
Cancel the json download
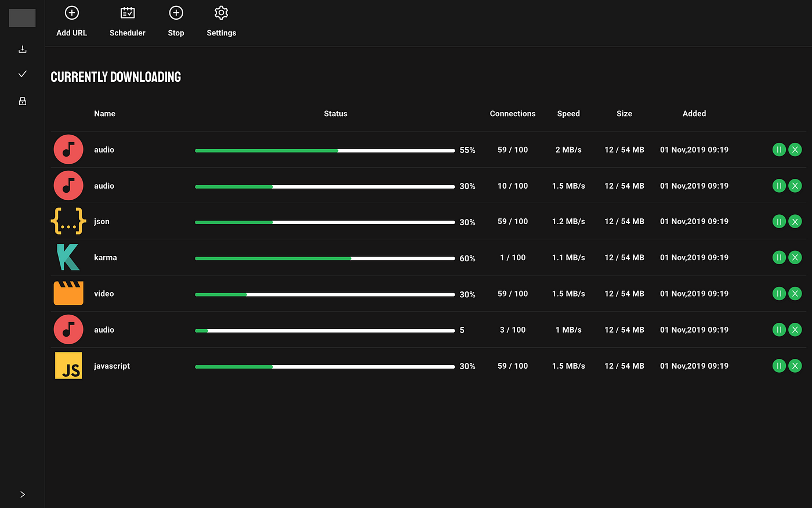click(795, 222)
